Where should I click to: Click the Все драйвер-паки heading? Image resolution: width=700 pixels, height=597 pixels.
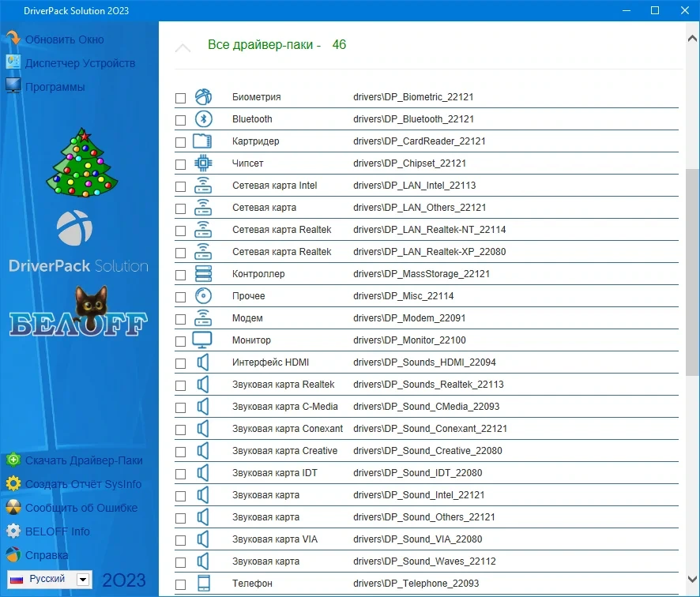tap(277, 45)
